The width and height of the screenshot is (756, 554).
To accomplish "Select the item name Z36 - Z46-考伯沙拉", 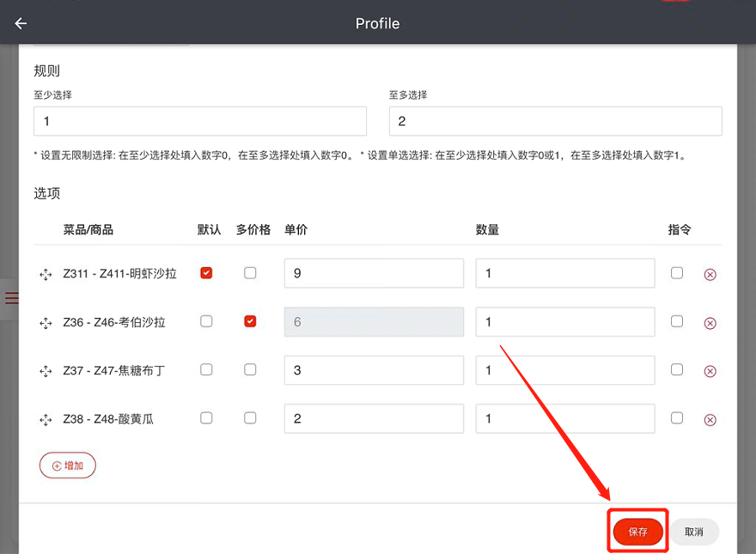I will coord(114,322).
